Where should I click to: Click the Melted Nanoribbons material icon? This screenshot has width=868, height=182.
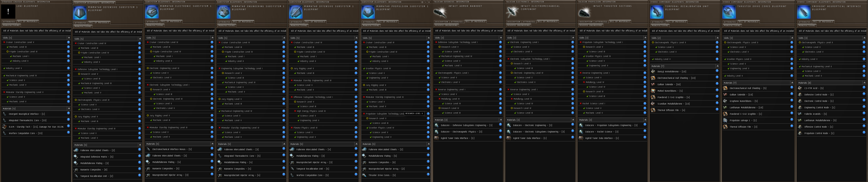point(653,91)
